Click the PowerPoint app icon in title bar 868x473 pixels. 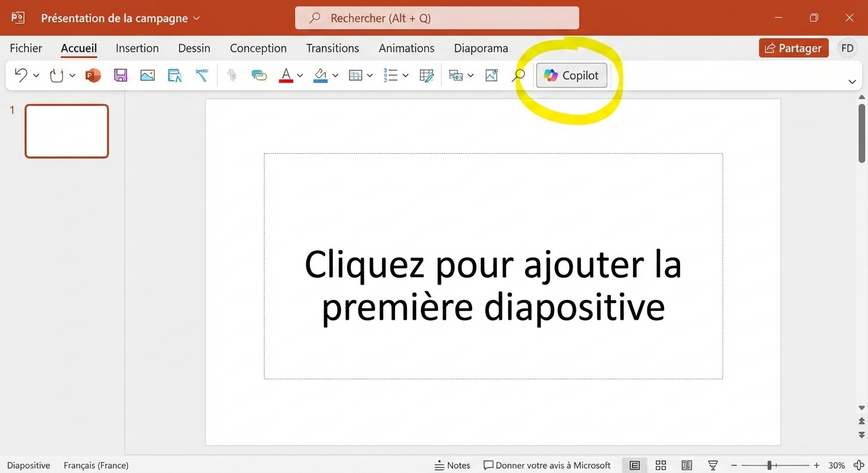coord(18,18)
